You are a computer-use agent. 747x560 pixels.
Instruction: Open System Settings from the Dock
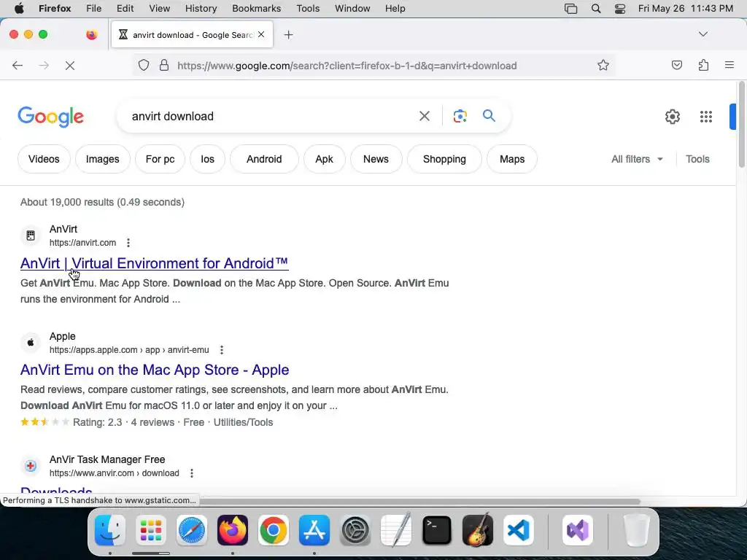click(355, 530)
